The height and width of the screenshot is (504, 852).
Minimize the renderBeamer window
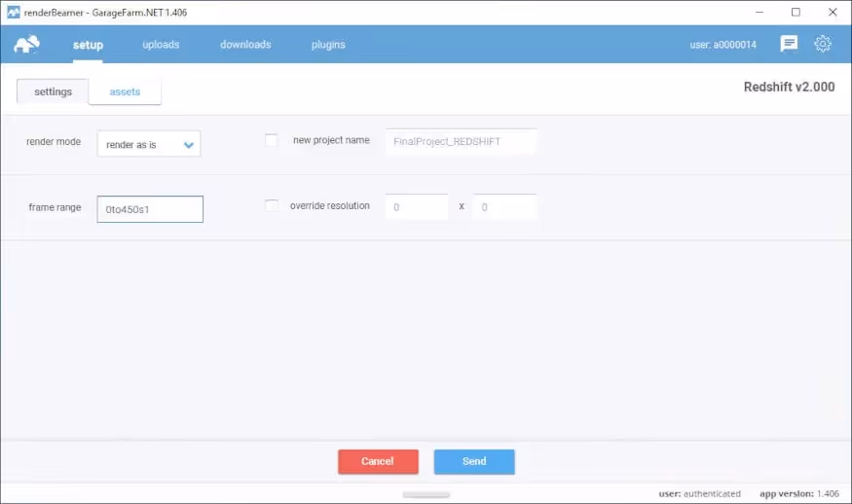point(759,12)
